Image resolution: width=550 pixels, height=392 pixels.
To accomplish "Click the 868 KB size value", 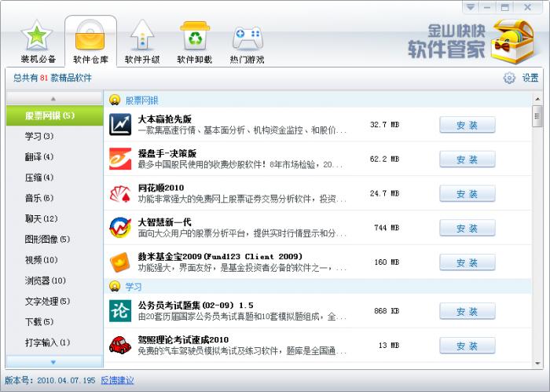I will (x=387, y=310).
